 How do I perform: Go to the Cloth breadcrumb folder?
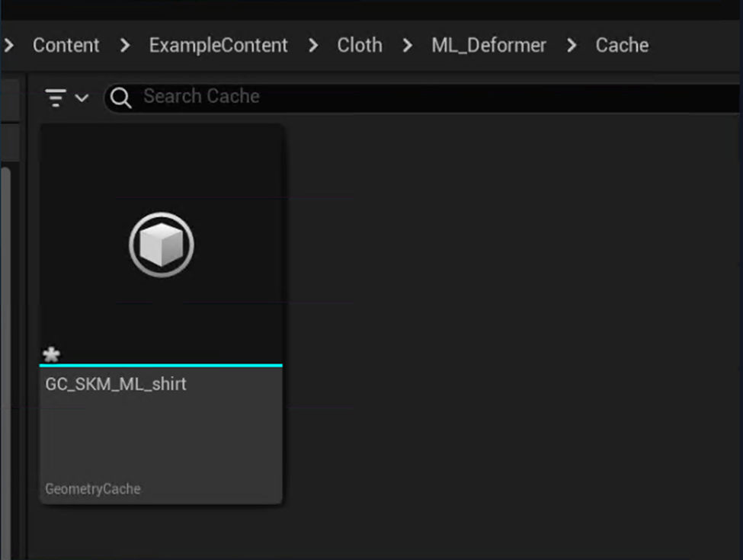pyautogui.click(x=360, y=46)
